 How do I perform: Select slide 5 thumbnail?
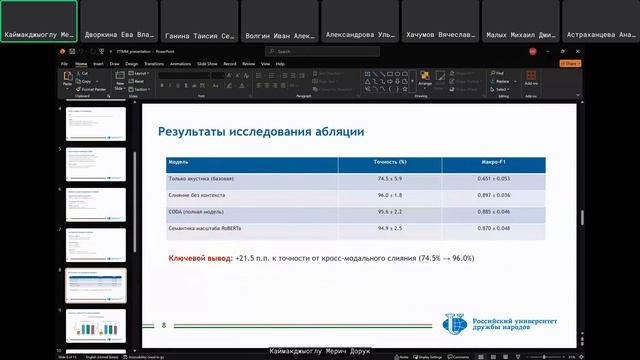96,164
